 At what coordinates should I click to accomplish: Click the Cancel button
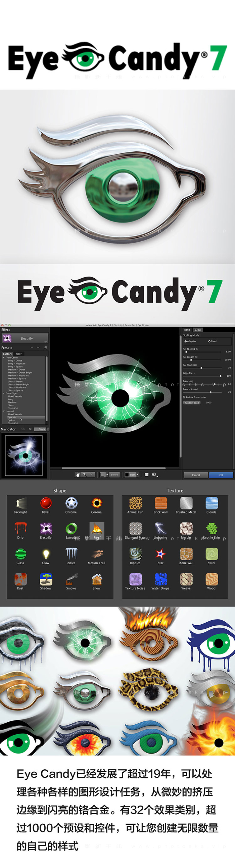(x=196, y=475)
